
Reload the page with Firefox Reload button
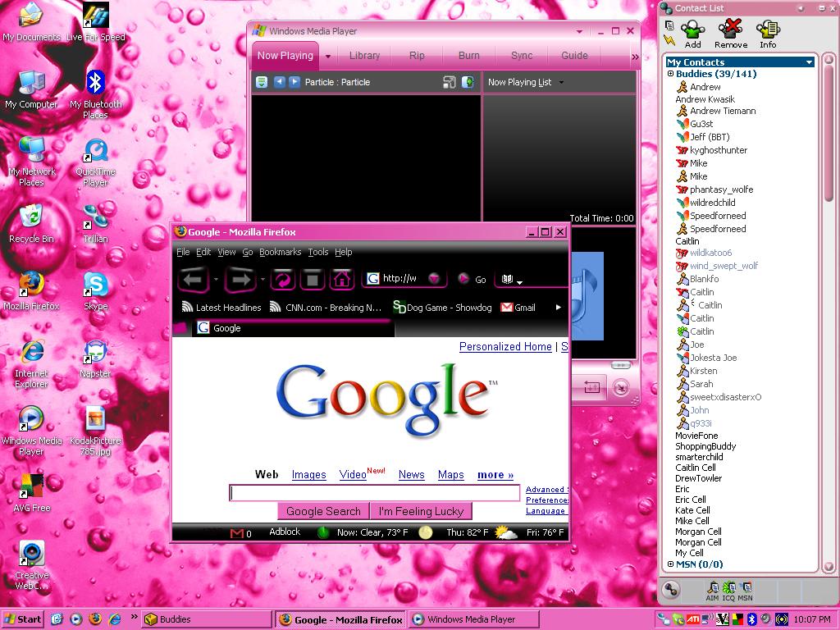pos(283,279)
